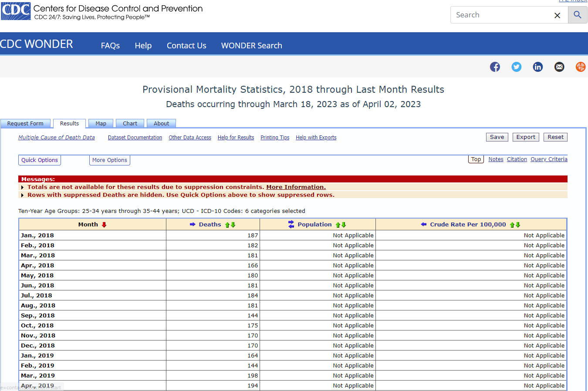Move Deaths column right using blue arrow

[x=193, y=224]
